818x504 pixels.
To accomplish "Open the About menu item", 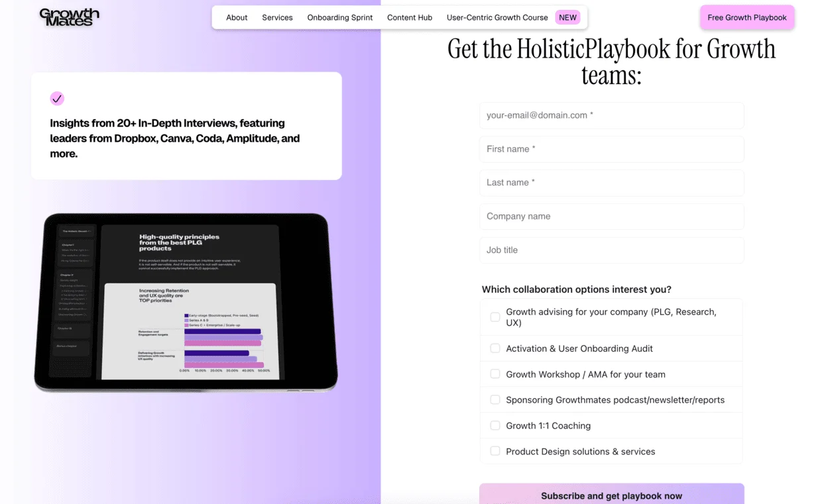I will click(x=237, y=18).
